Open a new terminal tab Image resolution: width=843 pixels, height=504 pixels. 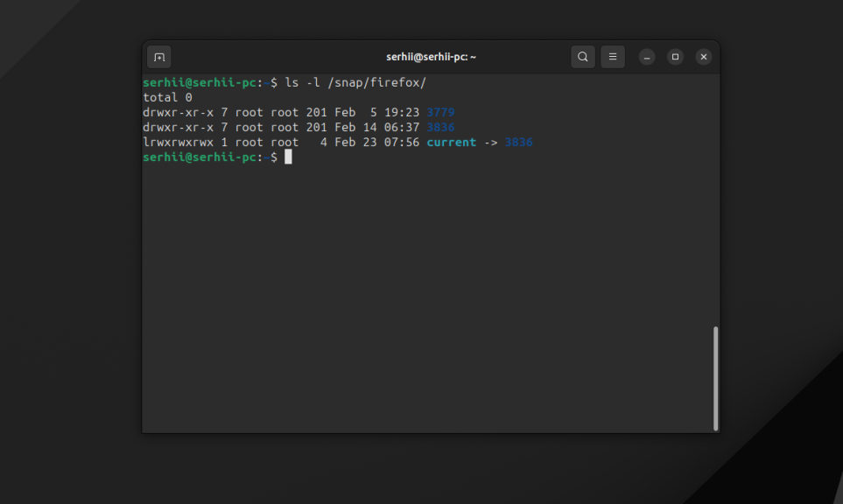pos(159,57)
